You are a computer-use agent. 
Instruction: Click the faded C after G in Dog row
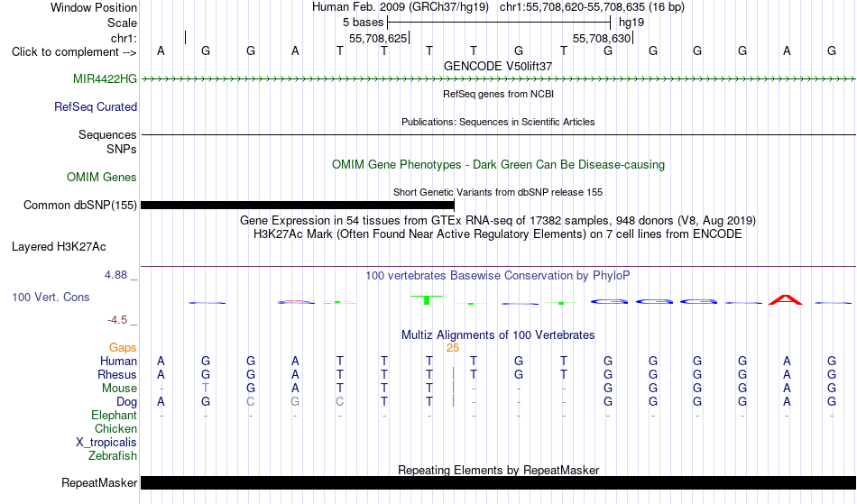(250, 402)
